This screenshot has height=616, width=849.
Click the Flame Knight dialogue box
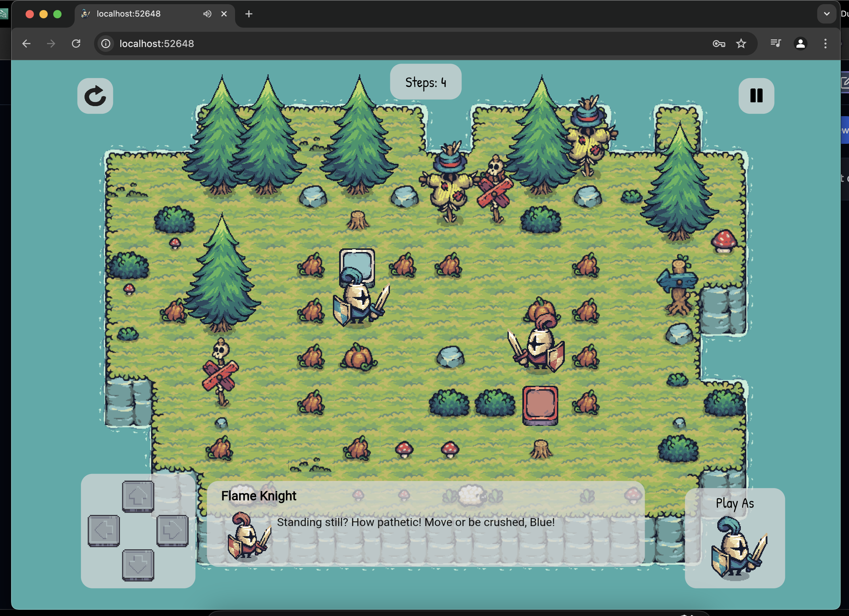(425, 523)
